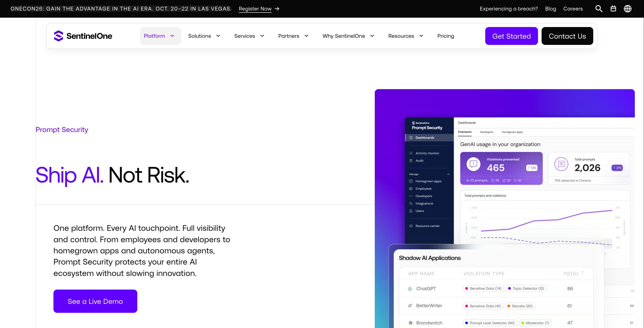The height and width of the screenshot is (328, 644).
Task: Collapse the Manage section chevron
Action: 448,174
